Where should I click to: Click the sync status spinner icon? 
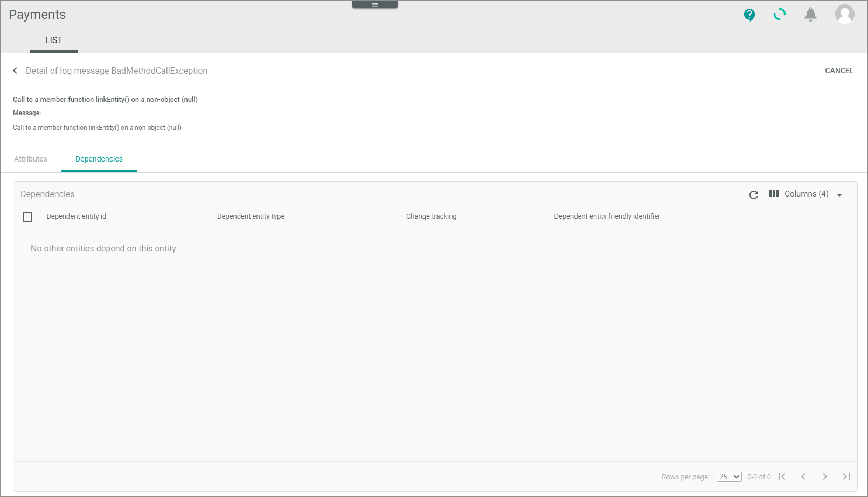pyautogui.click(x=780, y=15)
